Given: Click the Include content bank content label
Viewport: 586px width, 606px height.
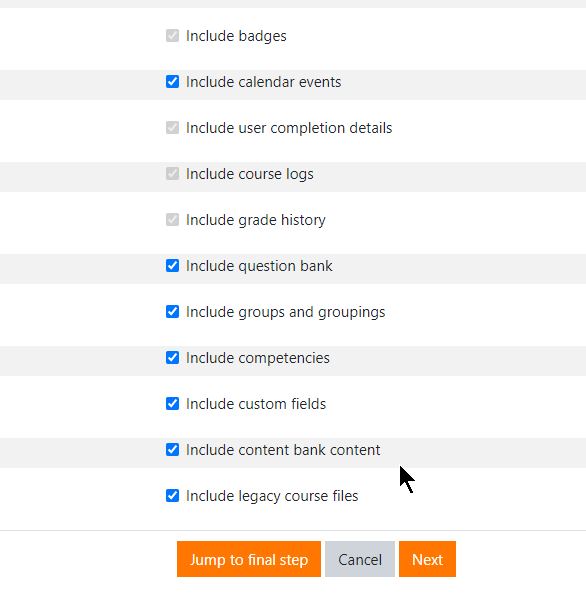Looking at the screenshot, I should point(283,450).
